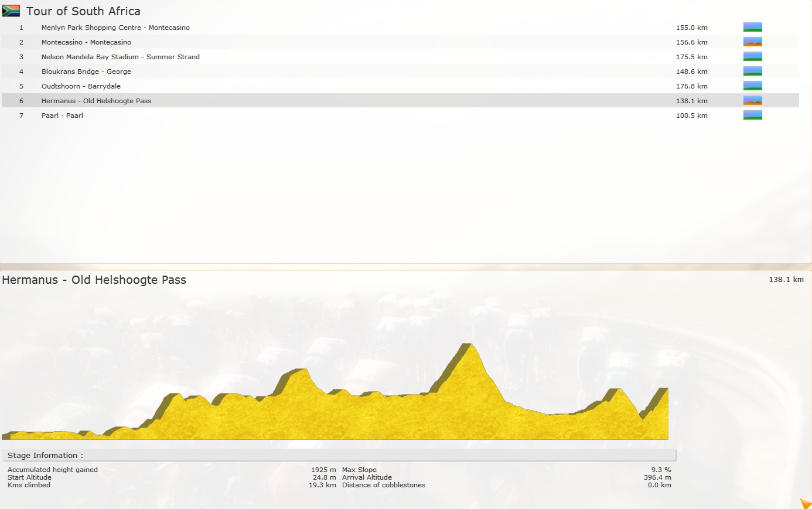
Task: Click the stage profile heading above the chart
Action: coord(94,280)
